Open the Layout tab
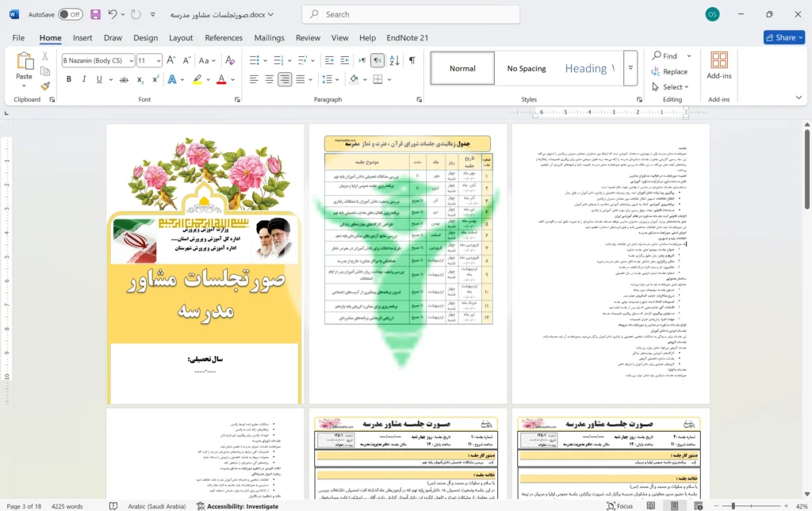Screen dimensions: 812x511 click(x=181, y=38)
